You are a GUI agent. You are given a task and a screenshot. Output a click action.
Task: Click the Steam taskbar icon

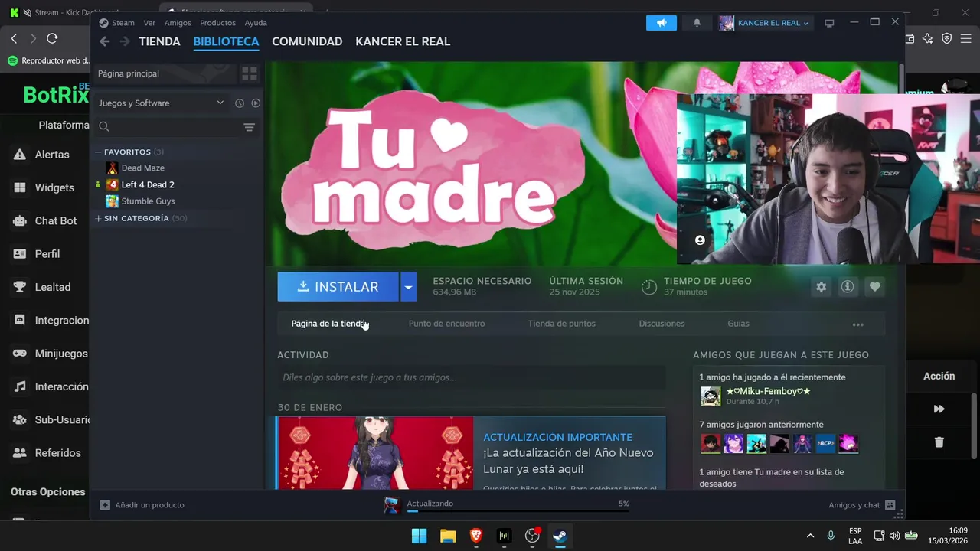(x=560, y=536)
